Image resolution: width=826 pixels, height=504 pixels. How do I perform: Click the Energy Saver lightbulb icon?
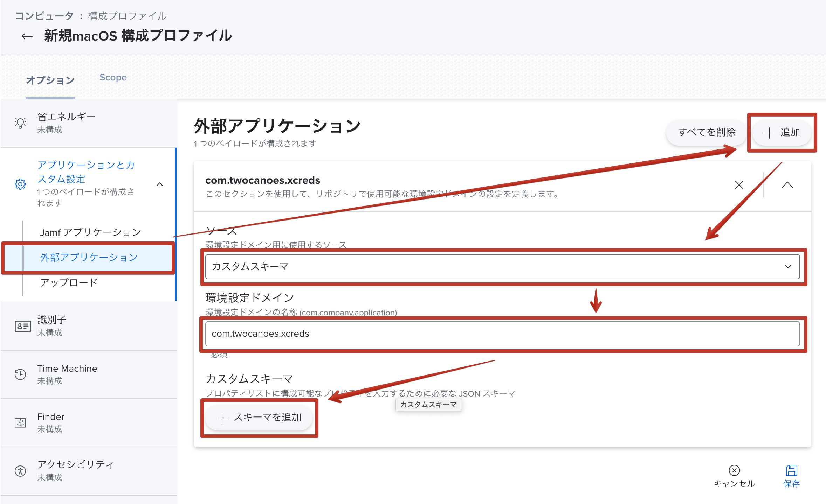pos(20,123)
